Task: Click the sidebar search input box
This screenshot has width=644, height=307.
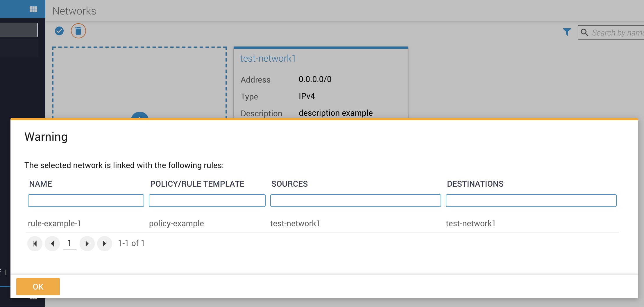Action: [x=19, y=30]
